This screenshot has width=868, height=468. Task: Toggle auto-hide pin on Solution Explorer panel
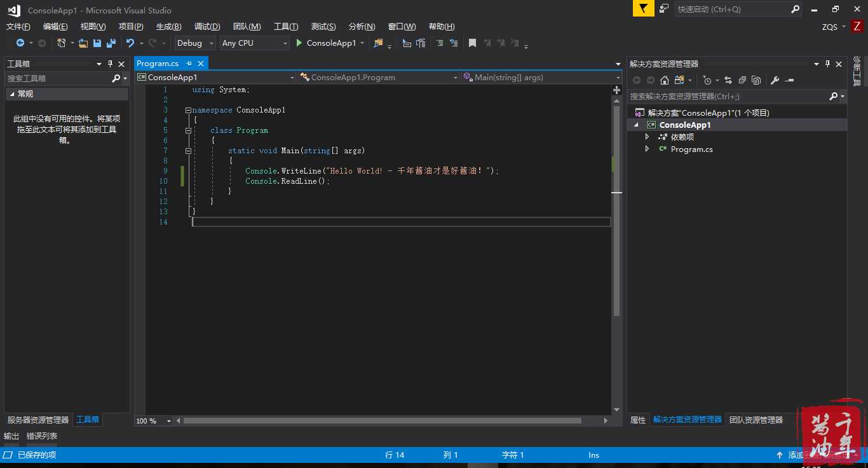[827, 64]
